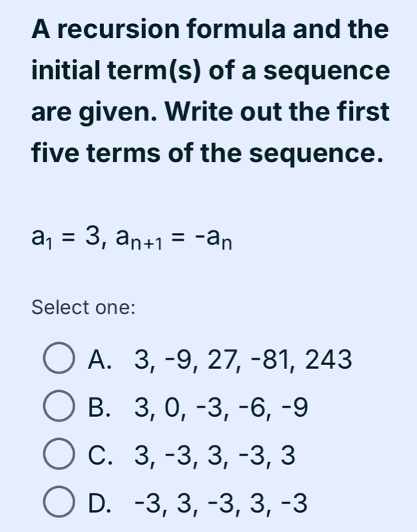Click the "C." option letter
Viewport: 417px width, 532px height.
(101, 455)
